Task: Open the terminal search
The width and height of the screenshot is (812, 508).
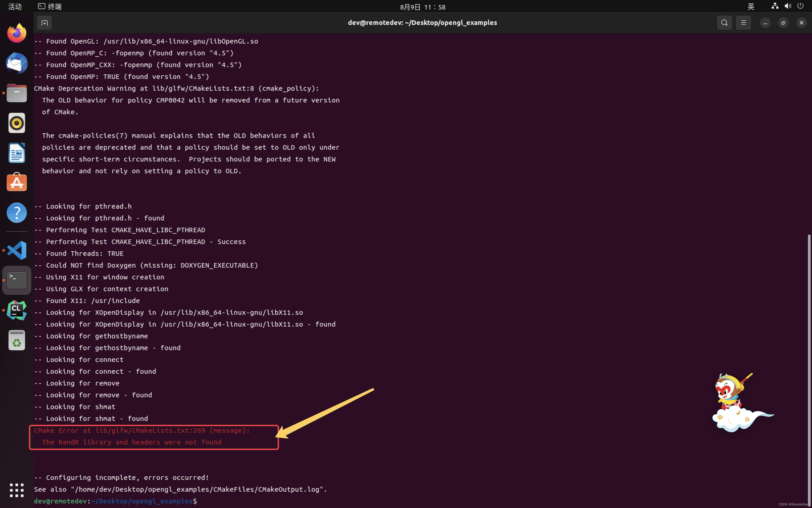Action: [724, 23]
